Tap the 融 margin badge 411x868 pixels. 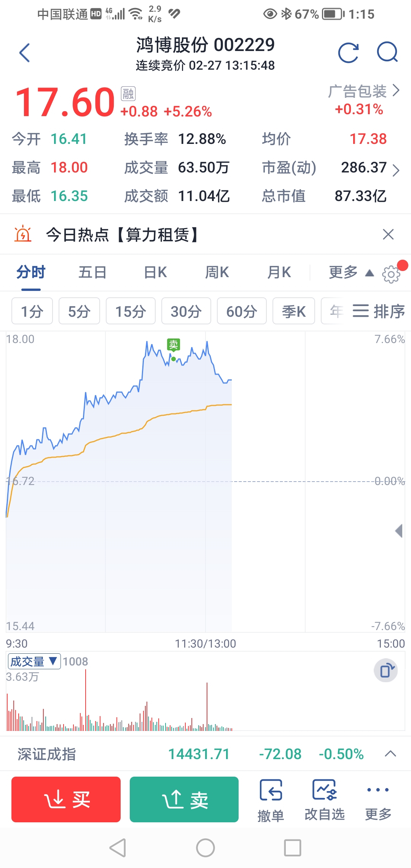coord(128,94)
